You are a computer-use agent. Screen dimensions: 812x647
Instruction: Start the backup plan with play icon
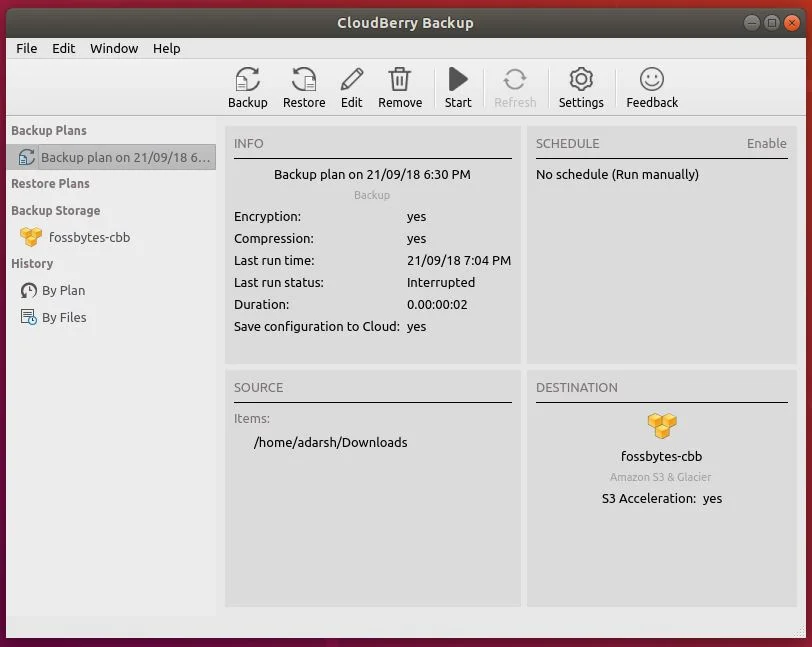click(x=458, y=80)
